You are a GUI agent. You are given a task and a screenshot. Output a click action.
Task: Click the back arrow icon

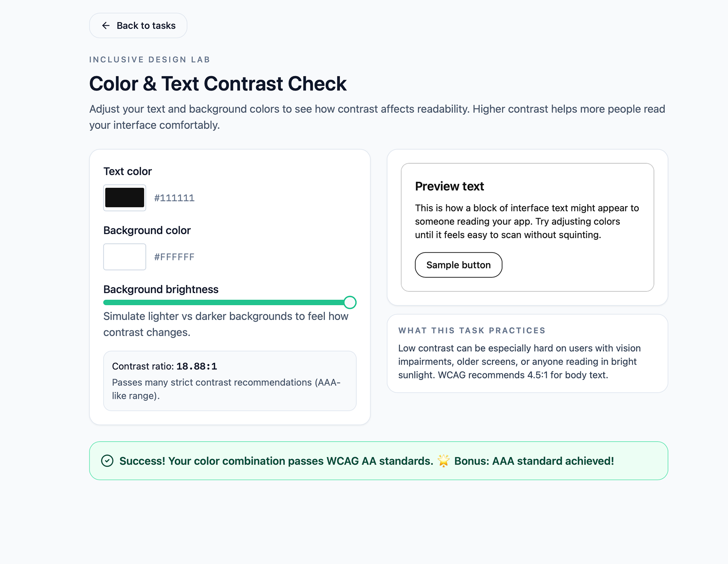click(106, 25)
